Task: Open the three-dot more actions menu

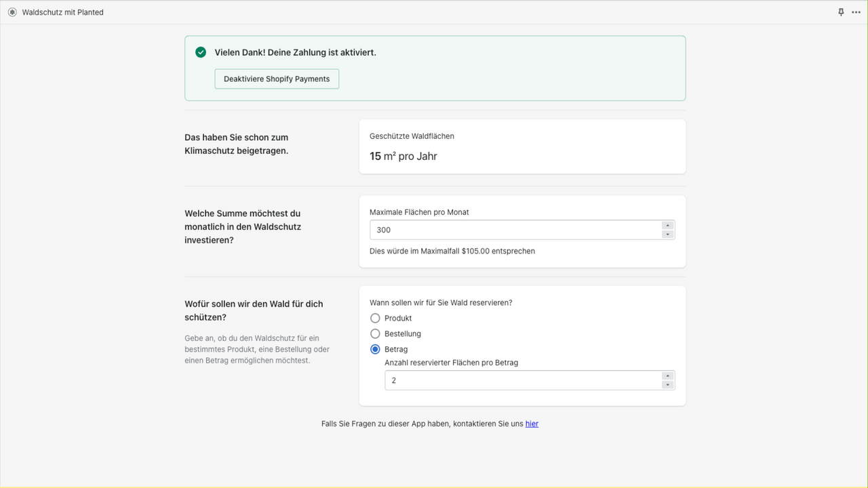Action: 856,12
